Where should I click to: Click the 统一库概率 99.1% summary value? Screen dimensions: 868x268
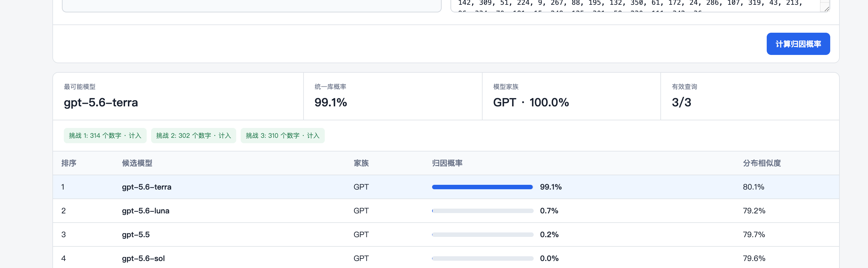pos(331,103)
